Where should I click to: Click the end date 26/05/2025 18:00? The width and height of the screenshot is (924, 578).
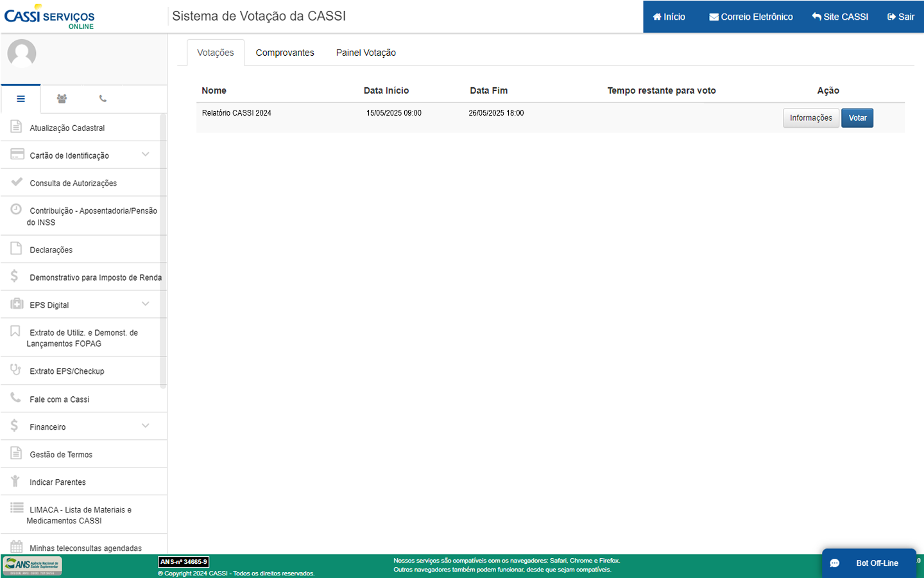(x=496, y=113)
